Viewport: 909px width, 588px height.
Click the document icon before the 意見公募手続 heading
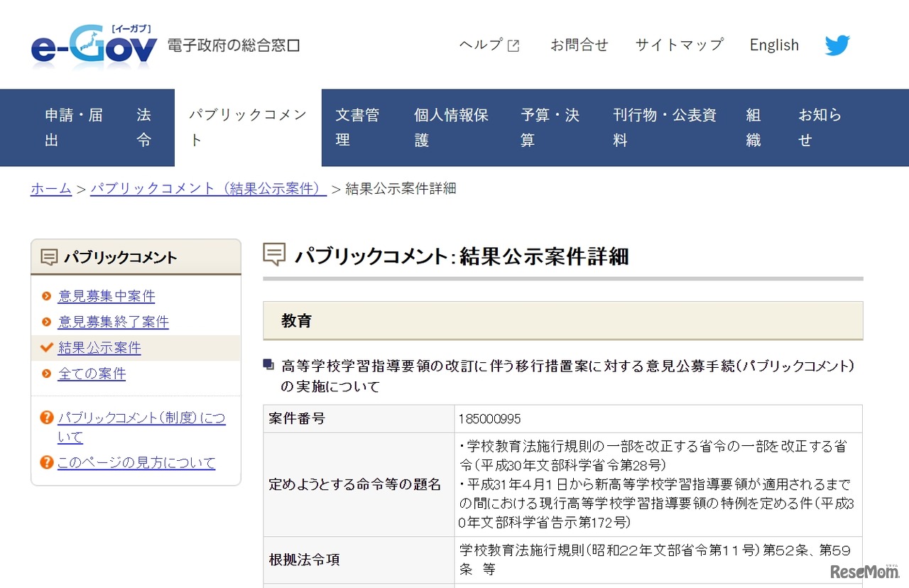click(268, 365)
